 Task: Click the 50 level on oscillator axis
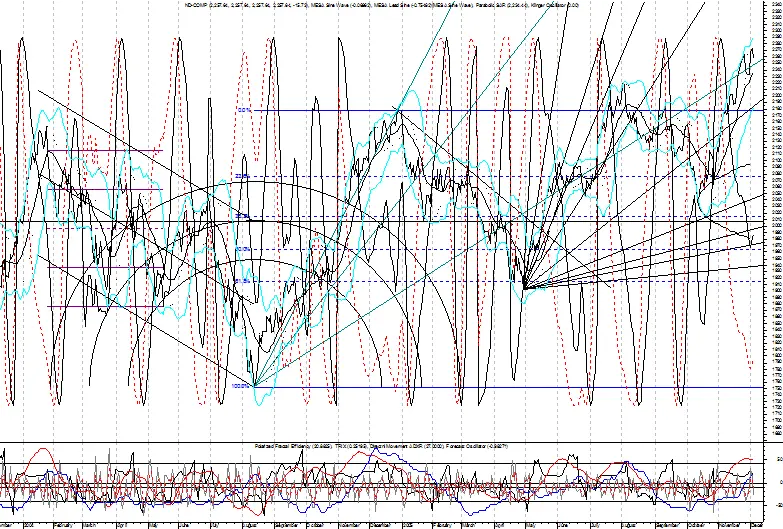pyautogui.click(x=780, y=458)
